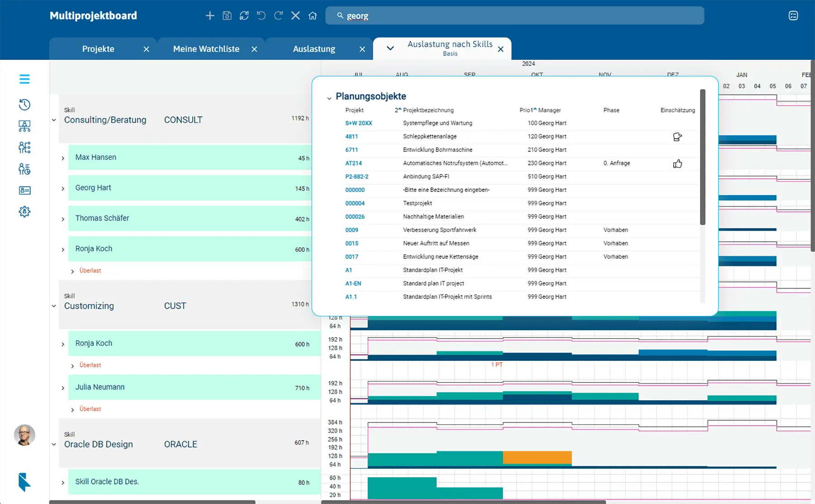Image resolution: width=815 pixels, height=504 pixels.
Task: Open project link S+W 20XX
Action: tap(359, 123)
